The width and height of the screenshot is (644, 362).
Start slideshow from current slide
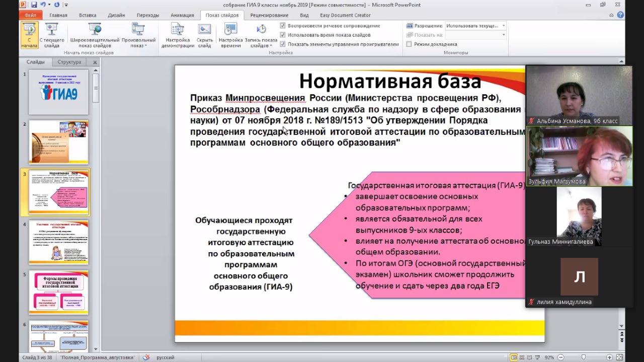52,35
